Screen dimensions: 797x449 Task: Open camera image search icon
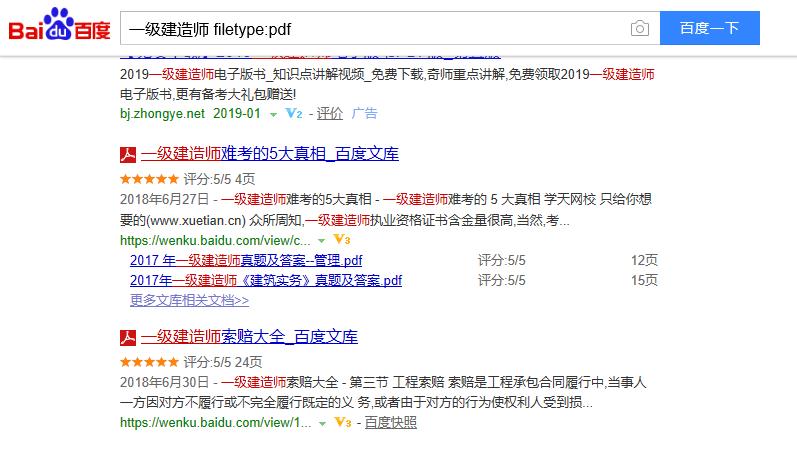(x=639, y=28)
